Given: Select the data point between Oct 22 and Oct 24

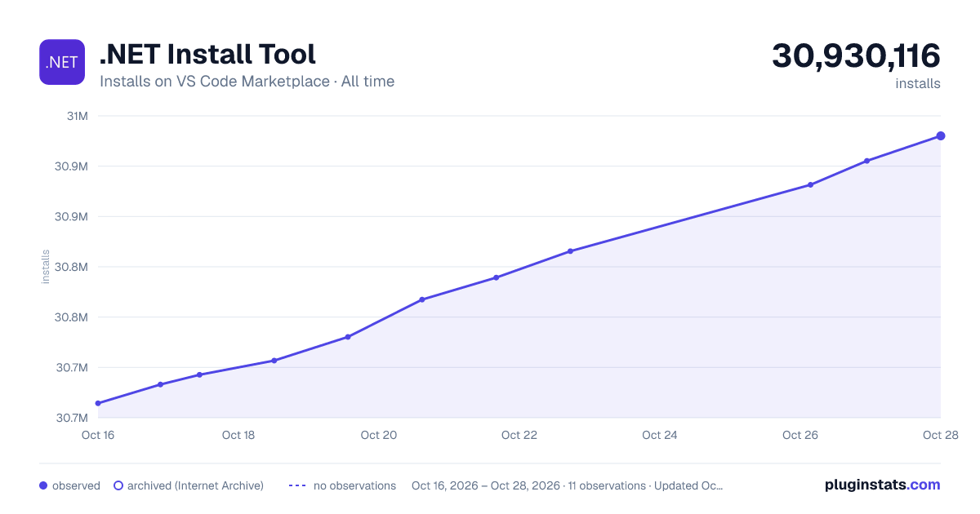Looking at the screenshot, I should pyautogui.click(x=570, y=251).
